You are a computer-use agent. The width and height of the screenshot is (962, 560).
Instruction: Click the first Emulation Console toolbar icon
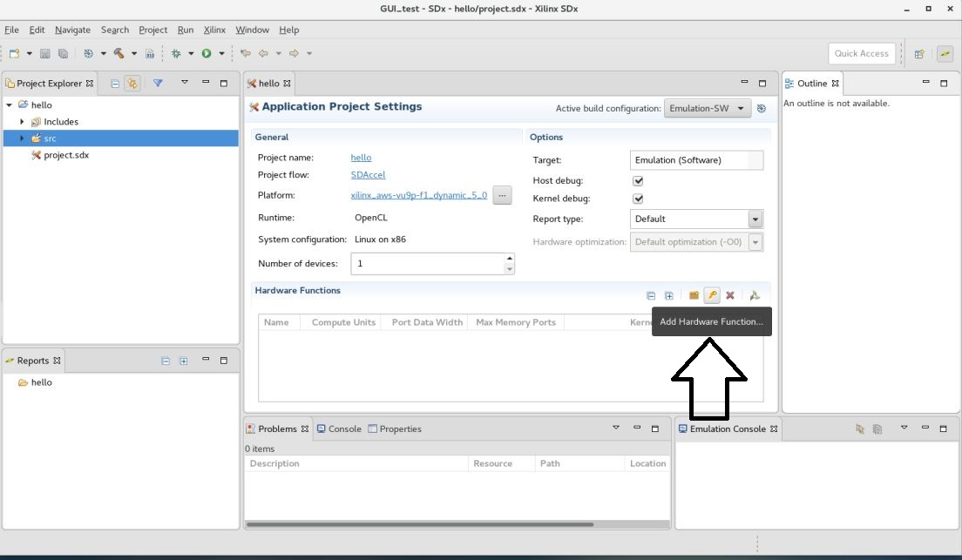859,428
